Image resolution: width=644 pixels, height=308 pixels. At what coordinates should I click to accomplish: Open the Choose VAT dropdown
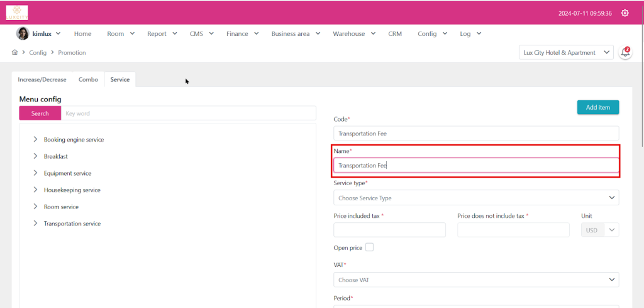475,280
